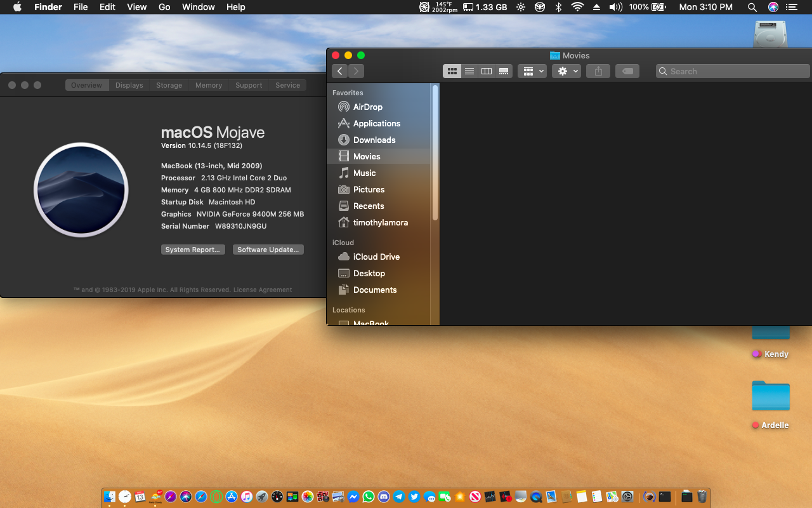Click the Finder sidebar scrollbar
The height and width of the screenshot is (508, 812).
[435, 152]
